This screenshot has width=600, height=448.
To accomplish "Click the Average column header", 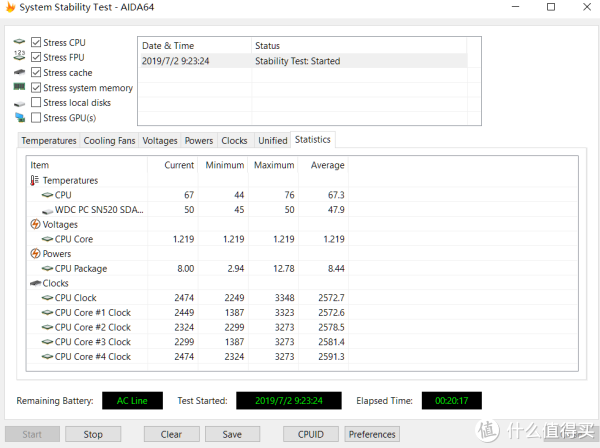I will (323, 165).
